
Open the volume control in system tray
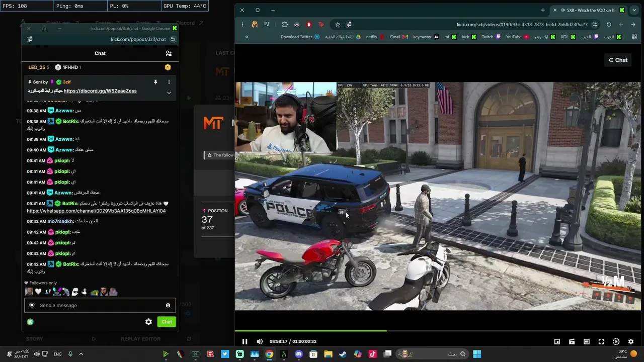[x=36, y=354]
